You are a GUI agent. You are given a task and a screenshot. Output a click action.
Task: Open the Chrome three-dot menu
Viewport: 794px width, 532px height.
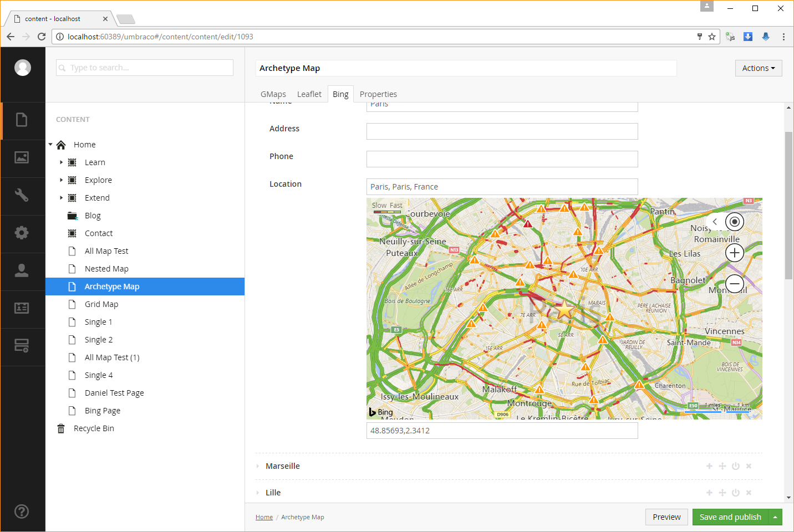(783, 37)
